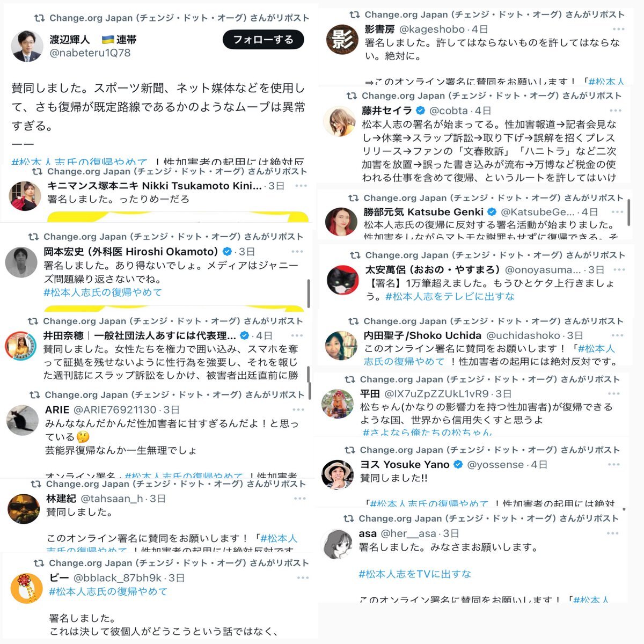Open the #松本人志氏の復帰やめて hashtag in 岡本宏史's post
This screenshot has height=644, width=644.
click(x=103, y=292)
